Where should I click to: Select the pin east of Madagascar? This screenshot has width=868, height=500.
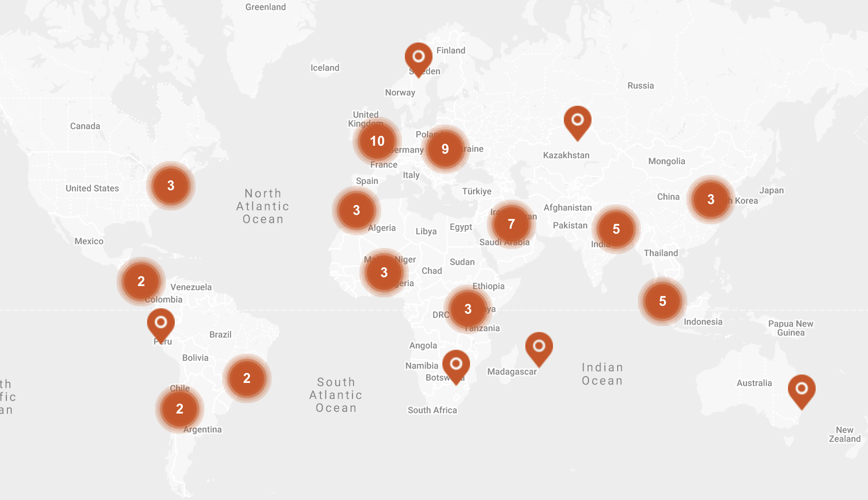(539, 349)
